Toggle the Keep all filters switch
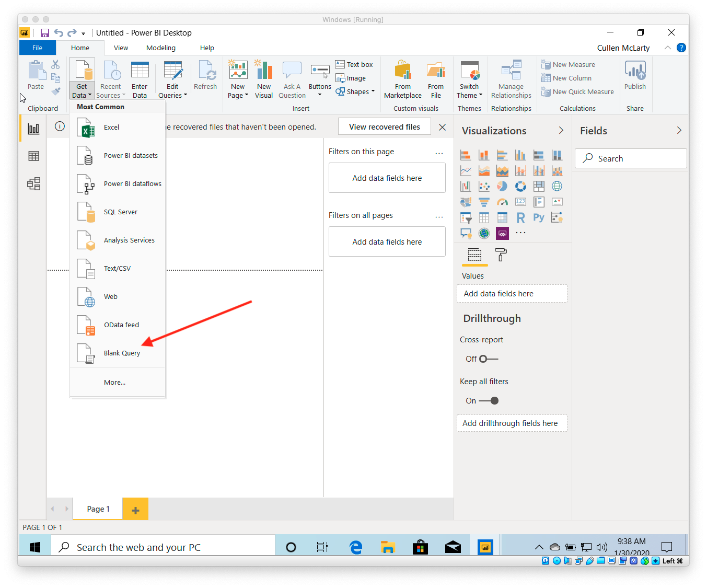The width and height of the screenshot is (707, 588). (489, 401)
